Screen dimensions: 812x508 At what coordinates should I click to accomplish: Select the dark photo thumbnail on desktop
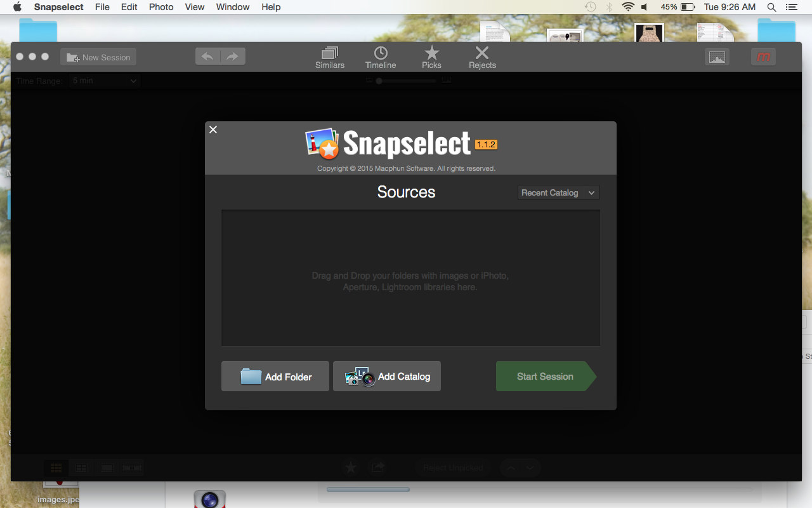(649, 32)
